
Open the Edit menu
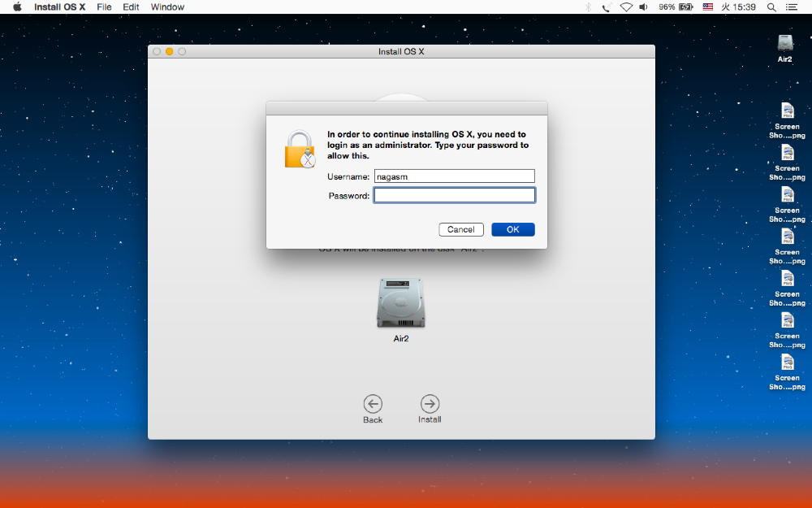(x=131, y=7)
